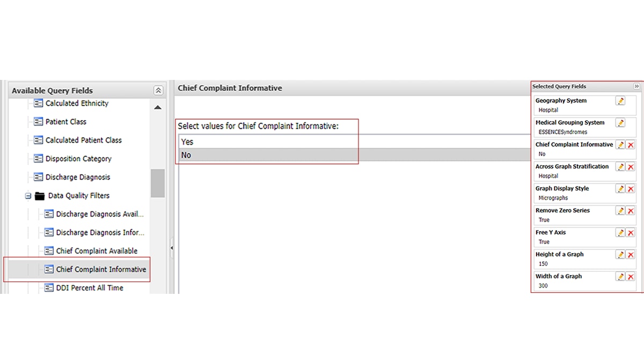This screenshot has height=362, width=644.
Task: Click the Discharge Diagnosis field icon
Action: coord(38,177)
